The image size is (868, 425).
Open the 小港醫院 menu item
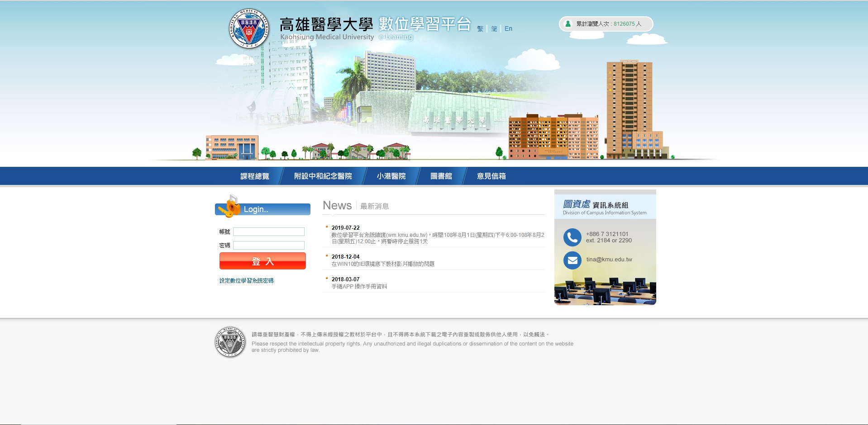pos(391,176)
